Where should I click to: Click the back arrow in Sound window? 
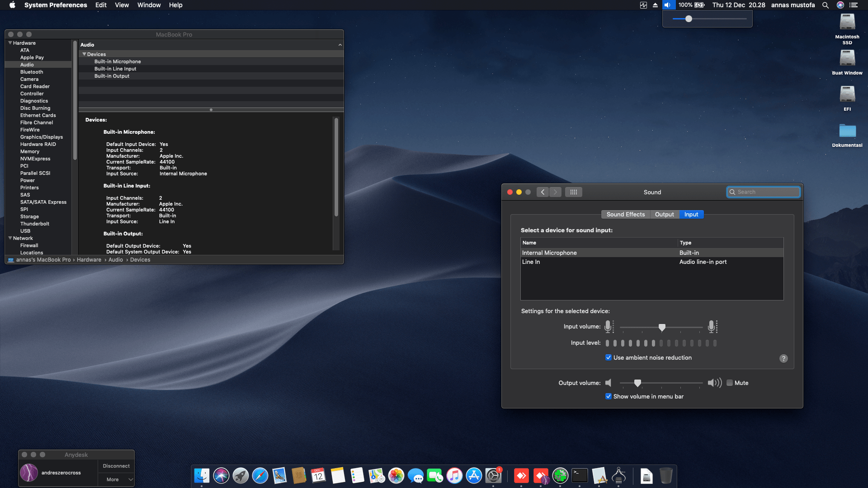pos(542,192)
